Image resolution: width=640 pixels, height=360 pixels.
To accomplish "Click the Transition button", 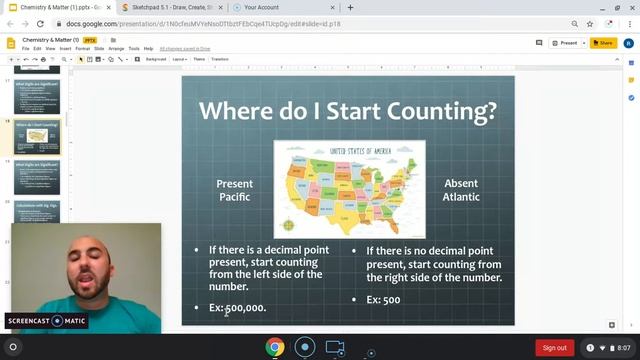I will click(220, 59).
